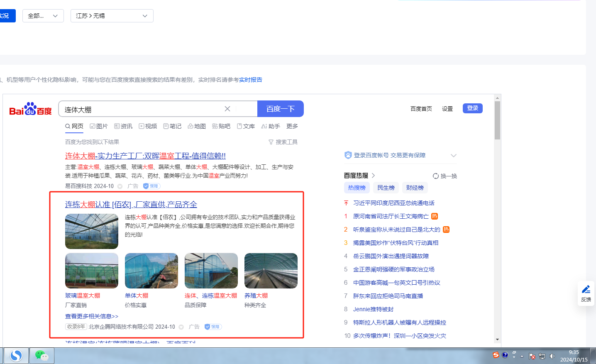596x364 pixels.
Task: Click the hot badge beside 听泉鉴宝称从未说过自己是北大的
Action: (x=446, y=230)
